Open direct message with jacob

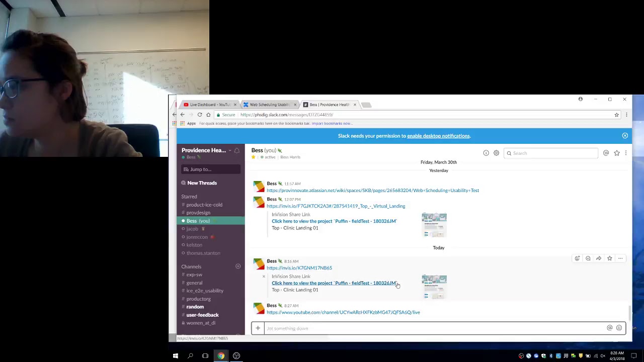point(192,229)
